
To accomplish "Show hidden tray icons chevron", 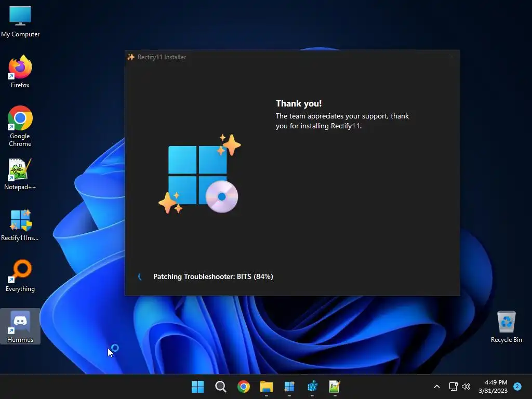I will 436,387.
